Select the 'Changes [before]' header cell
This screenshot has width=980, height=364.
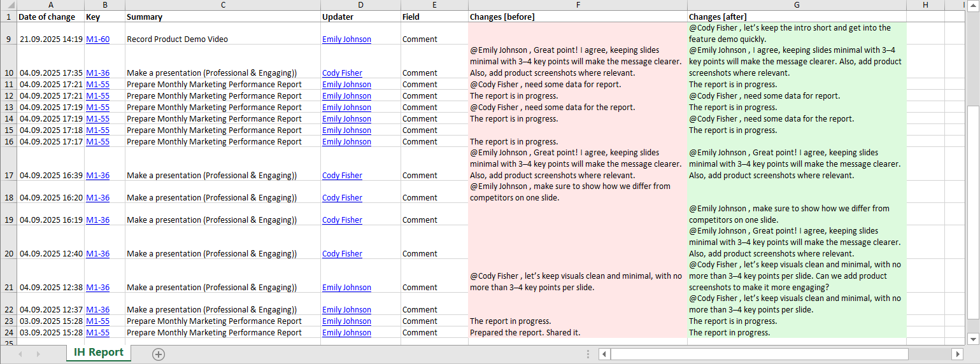(x=578, y=17)
